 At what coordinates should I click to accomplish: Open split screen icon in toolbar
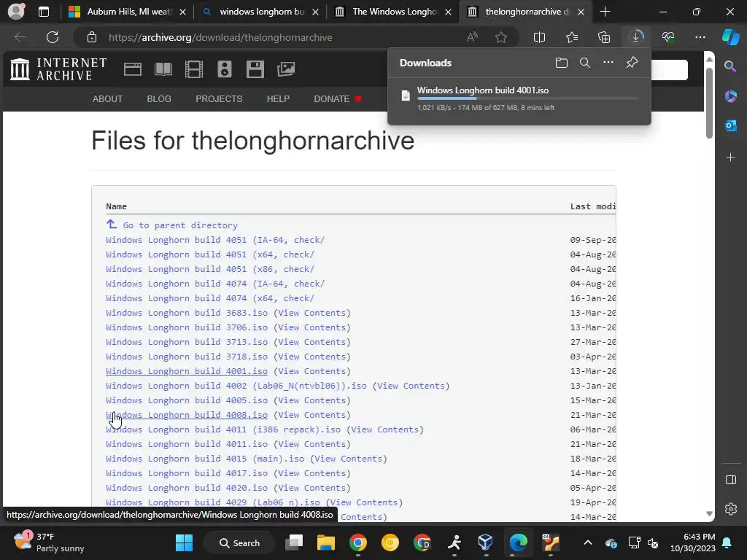click(539, 37)
